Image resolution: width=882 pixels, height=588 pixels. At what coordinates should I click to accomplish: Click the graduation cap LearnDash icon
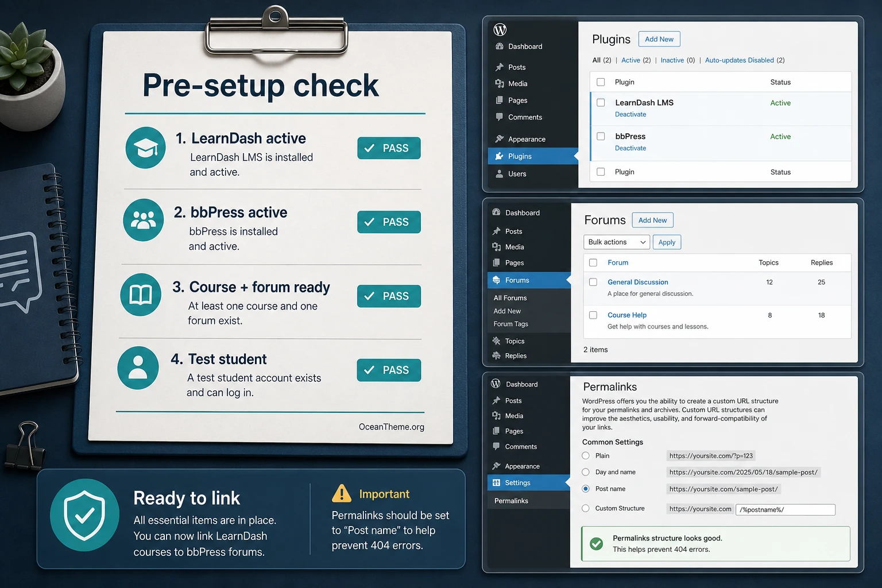click(x=145, y=148)
